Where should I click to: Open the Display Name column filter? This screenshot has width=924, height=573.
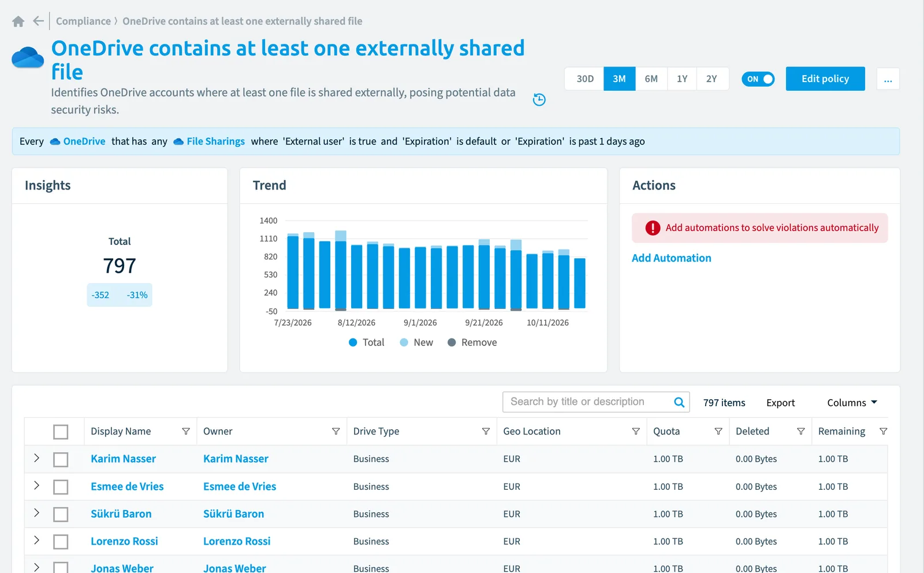(186, 431)
